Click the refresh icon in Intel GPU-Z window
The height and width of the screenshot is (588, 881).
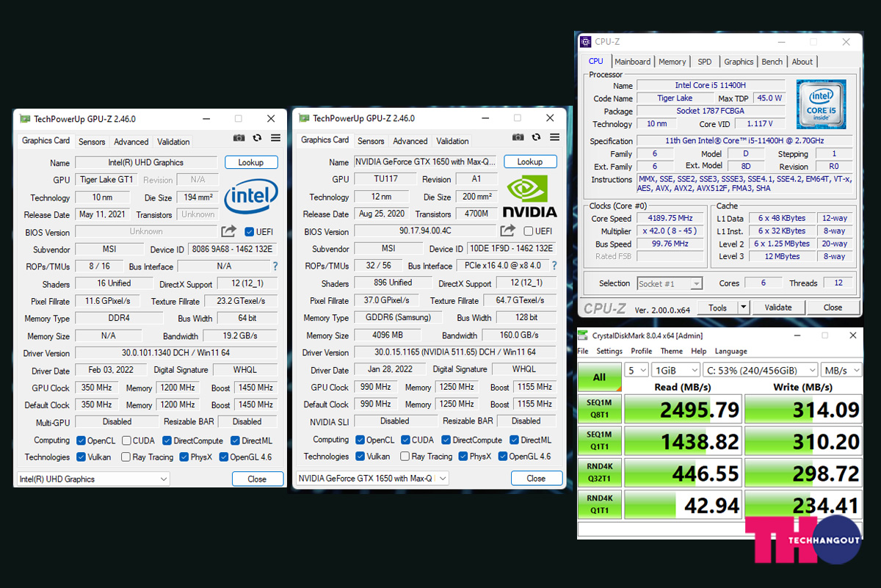click(x=257, y=138)
